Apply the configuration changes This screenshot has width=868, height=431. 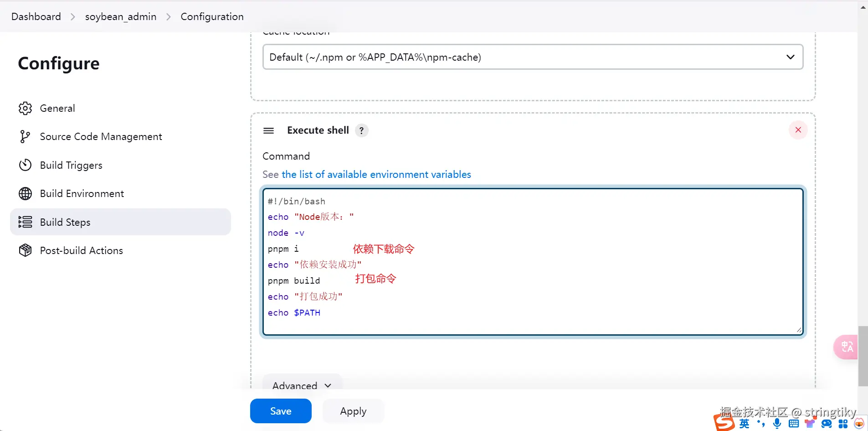coord(353,411)
